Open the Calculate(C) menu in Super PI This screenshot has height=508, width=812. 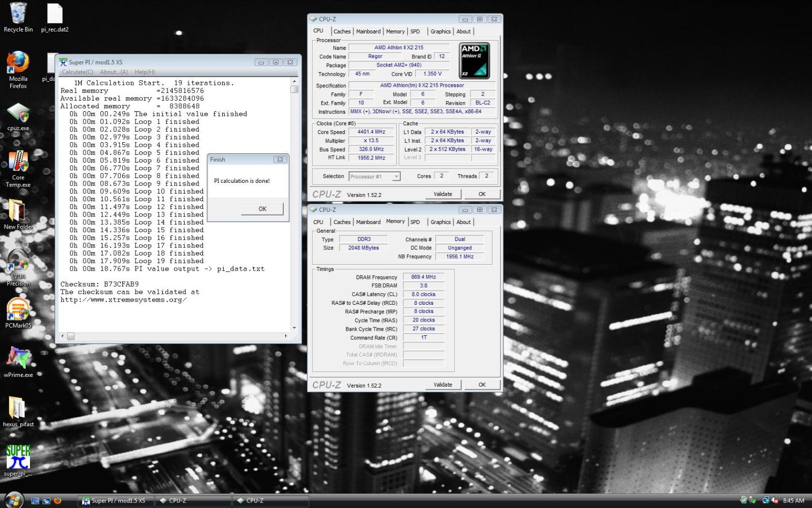coord(77,72)
